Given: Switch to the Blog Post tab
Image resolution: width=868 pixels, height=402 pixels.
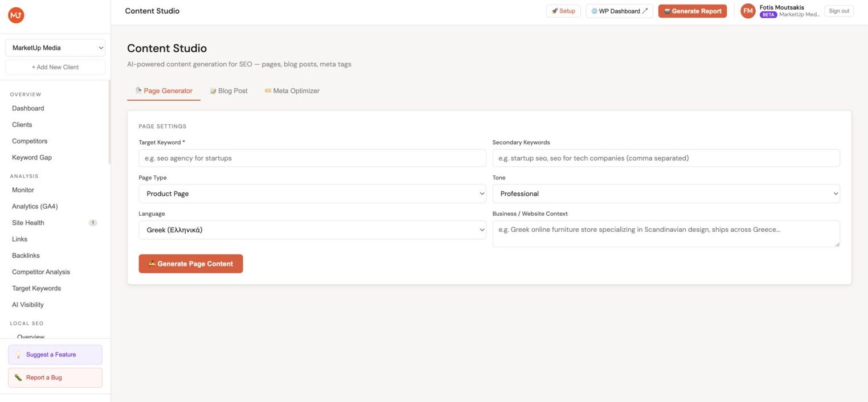Looking at the screenshot, I should click(x=229, y=91).
